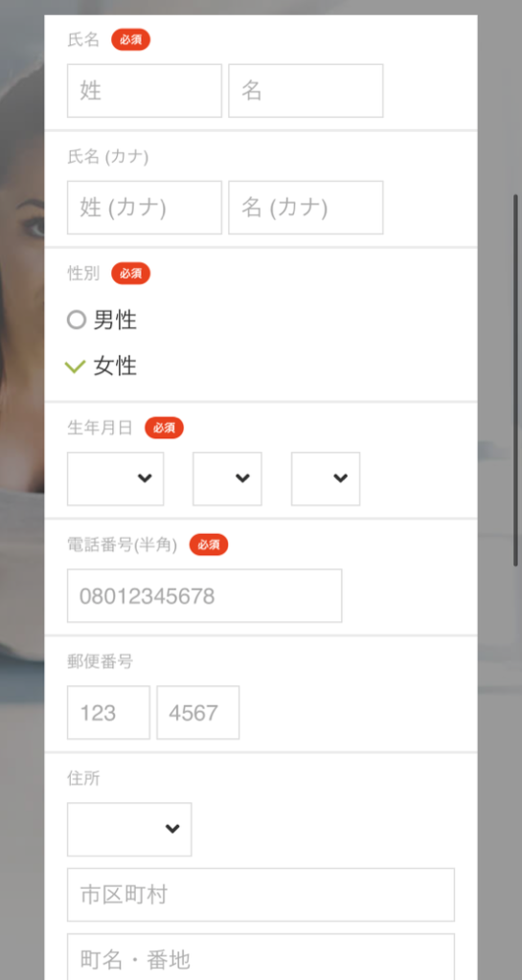The image size is (522, 980).
Task: Open the birth year dropdown
Action: point(116,479)
